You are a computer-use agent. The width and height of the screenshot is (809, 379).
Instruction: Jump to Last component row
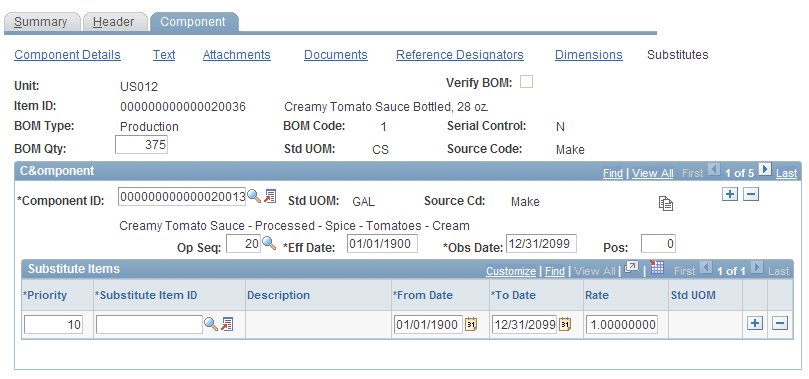tap(786, 173)
